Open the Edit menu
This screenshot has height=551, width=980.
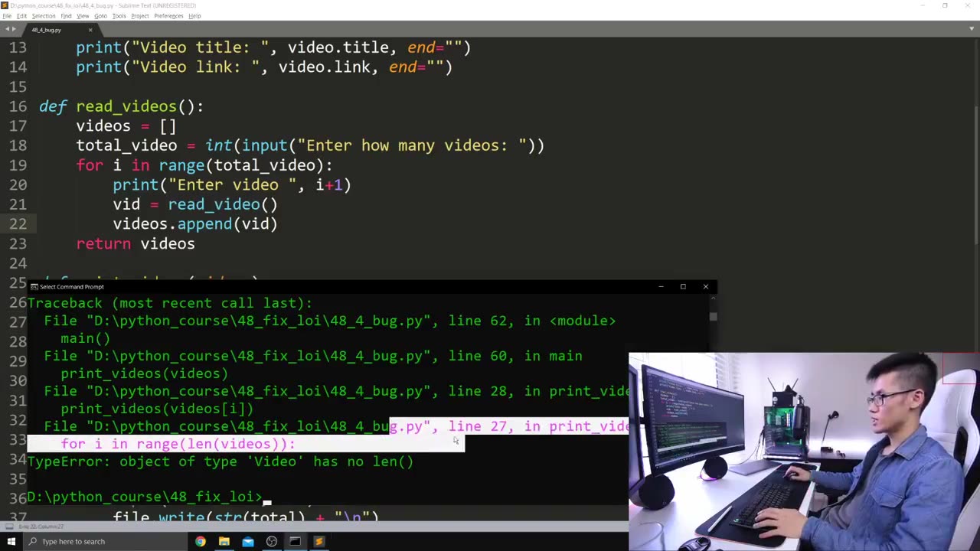click(21, 15)
